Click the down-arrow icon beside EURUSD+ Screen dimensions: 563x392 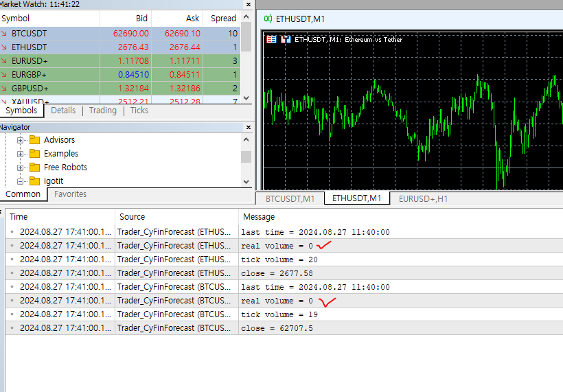point(4,60)
